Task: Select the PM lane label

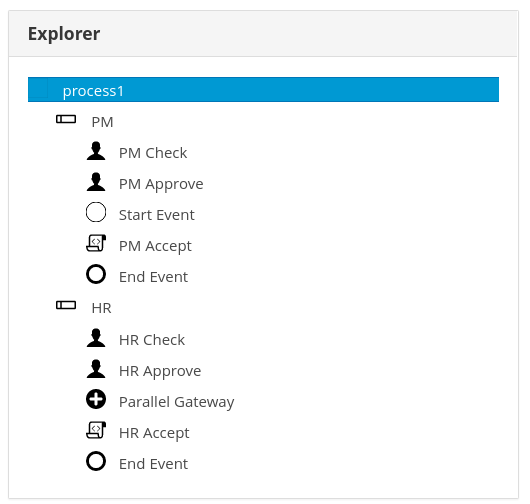Action: (x=102, y=122)
